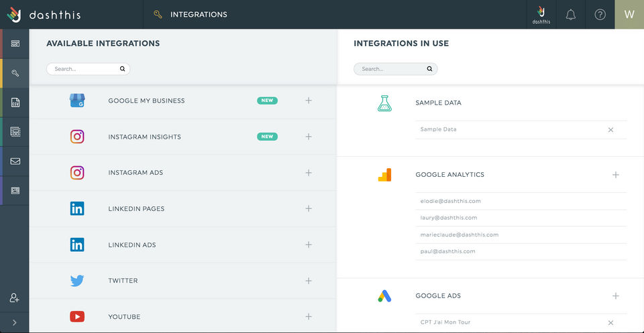Click the INSTAGRAM INSIGHTS label
Viewport: 644px width, 333px height.
coord(145,137)
